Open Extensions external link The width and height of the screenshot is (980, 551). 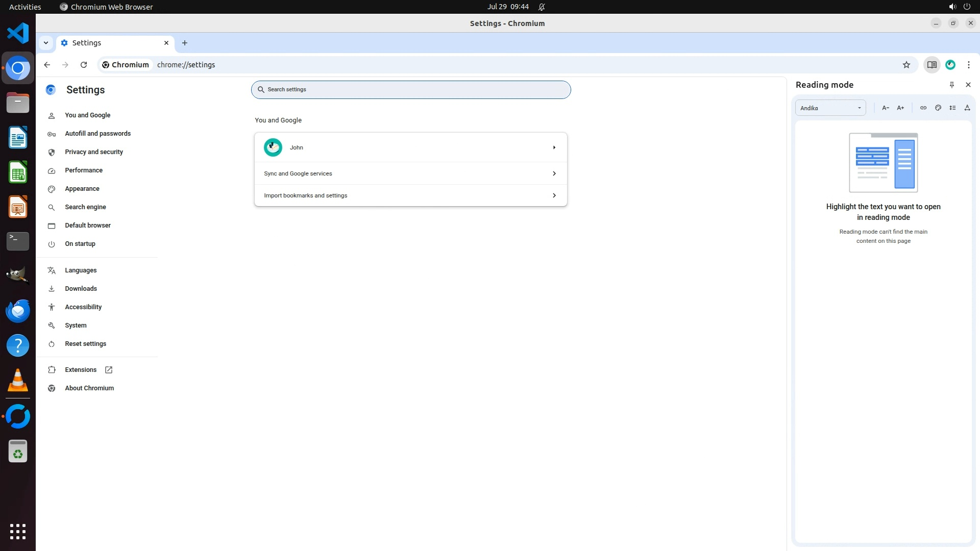81,370
